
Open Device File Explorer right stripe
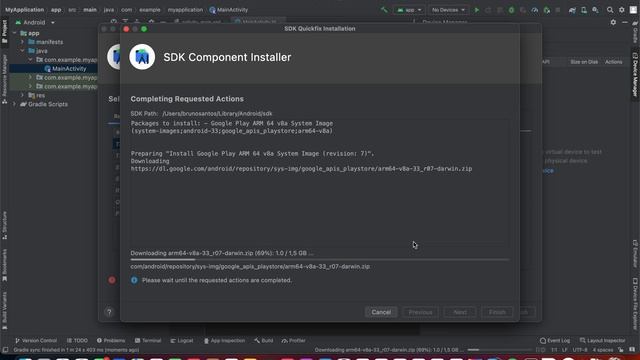(x=635, y=303)
